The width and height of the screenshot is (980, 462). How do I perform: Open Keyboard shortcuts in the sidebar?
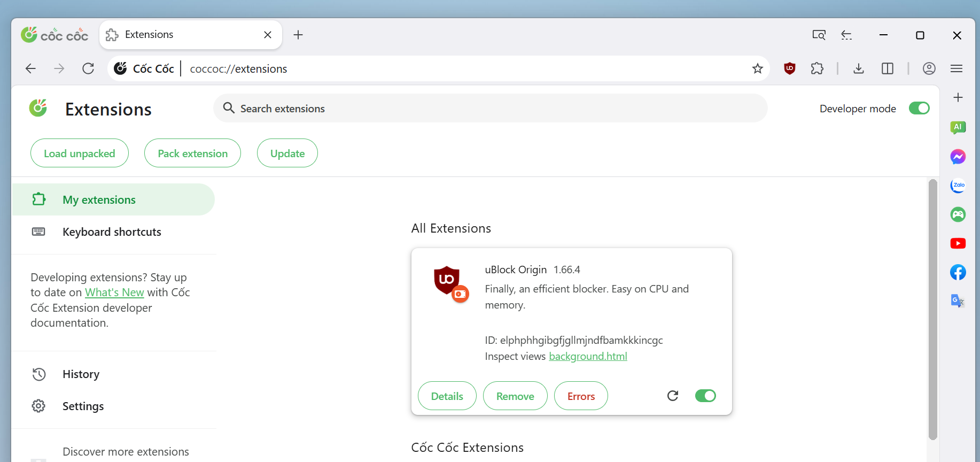(113, 232)
